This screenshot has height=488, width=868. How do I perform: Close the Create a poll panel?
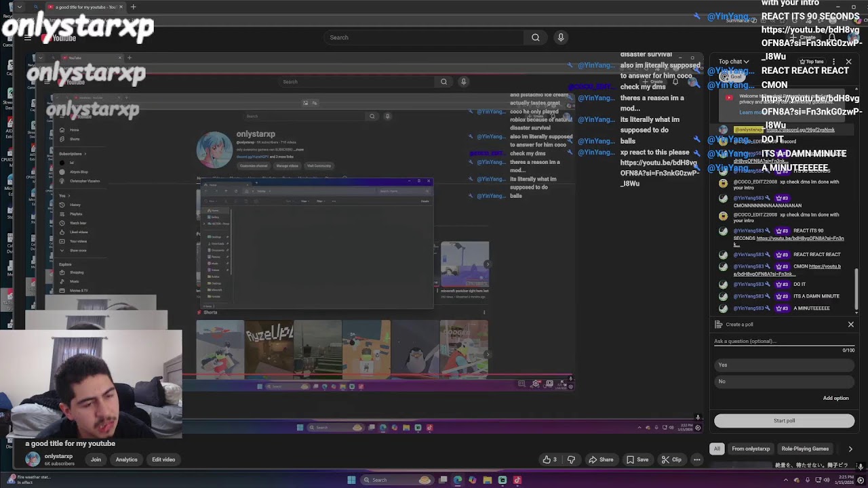coord(850,325)
